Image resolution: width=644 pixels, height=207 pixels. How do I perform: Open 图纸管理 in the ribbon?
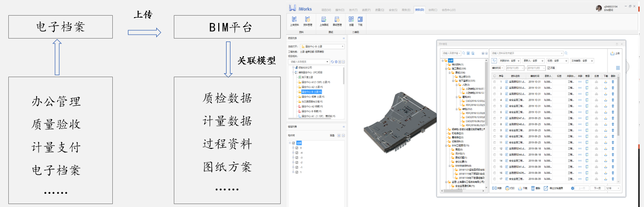pyautogui.click(x=337, y=21)
